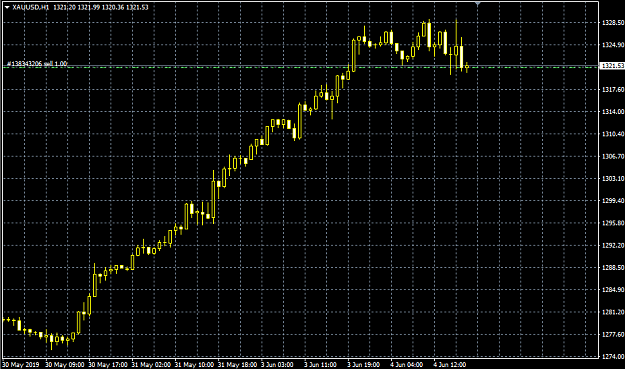Click the 3 Jun 03:00 time label
This screenshot has width=625, height=369.
pos(277,365)
